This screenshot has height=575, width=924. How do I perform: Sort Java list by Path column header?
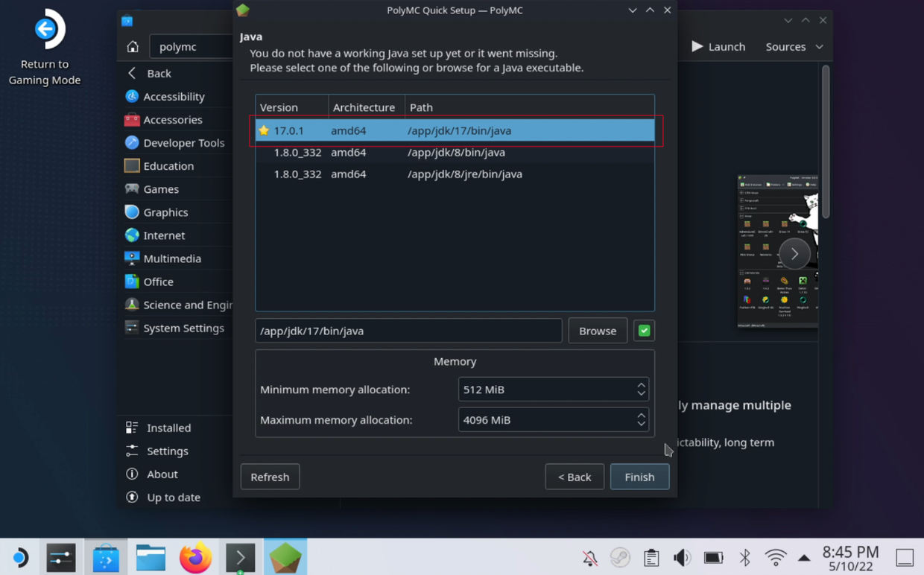529,107
